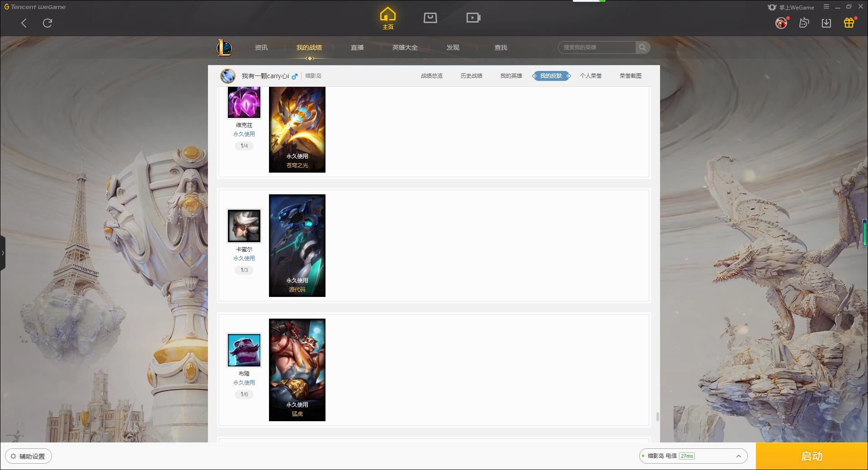Click the 维克兹 champion portrait
This screenshot has width=868, height=470.
(x=244, y=103)
